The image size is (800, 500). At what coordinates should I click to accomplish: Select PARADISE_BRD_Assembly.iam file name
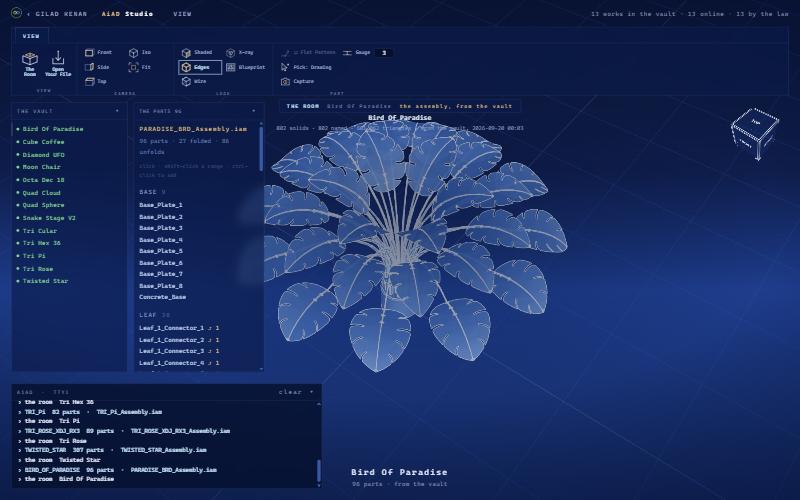tap(193, 129)
